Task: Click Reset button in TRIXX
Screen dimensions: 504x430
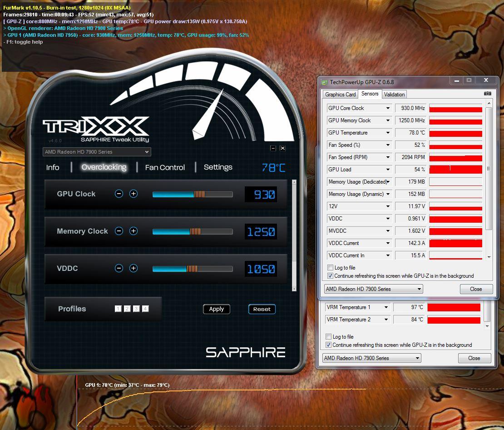Action: [x=262, y=309]
